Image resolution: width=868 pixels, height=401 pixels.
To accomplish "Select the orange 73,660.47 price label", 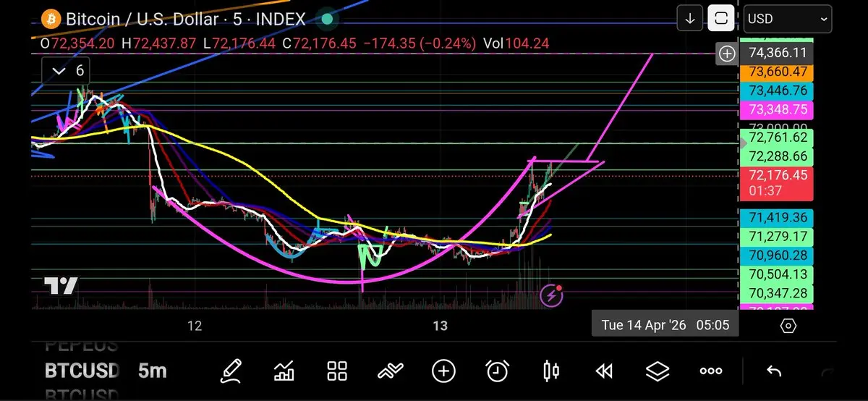I will (778, 72).
